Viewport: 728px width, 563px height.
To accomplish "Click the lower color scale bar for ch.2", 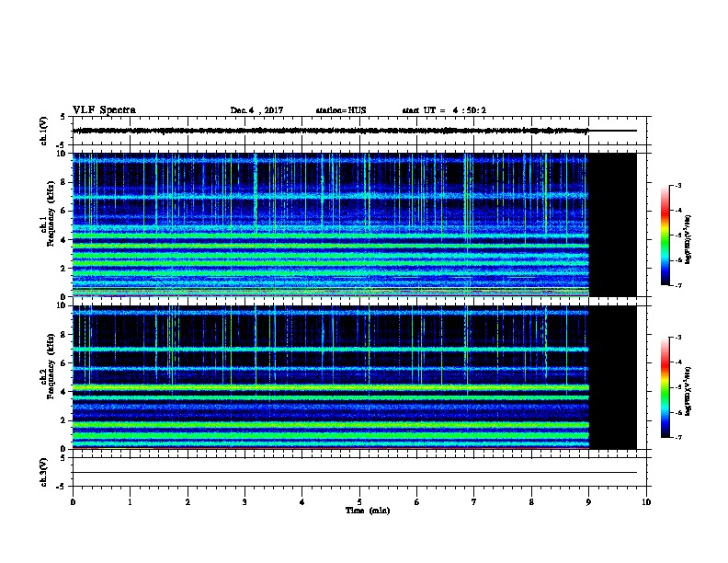I will [x=665, y=387].
